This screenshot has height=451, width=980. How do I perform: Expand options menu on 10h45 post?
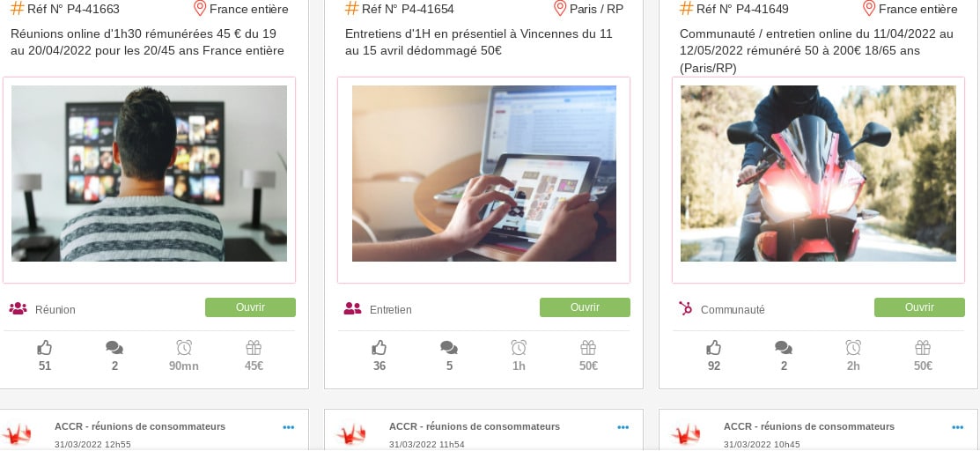coord(957,427)
